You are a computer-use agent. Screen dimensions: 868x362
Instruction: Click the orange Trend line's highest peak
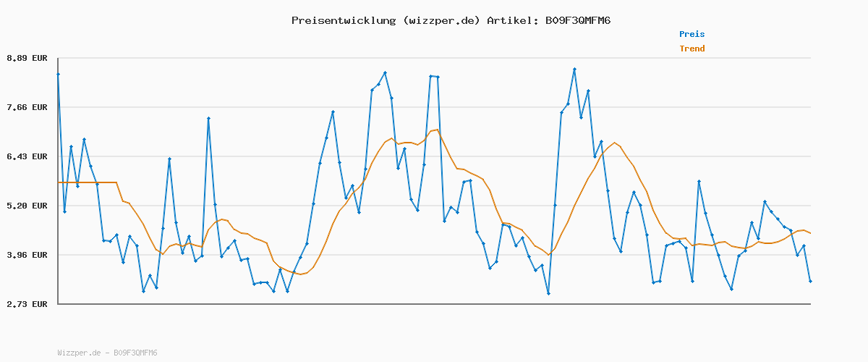[436, 130]
